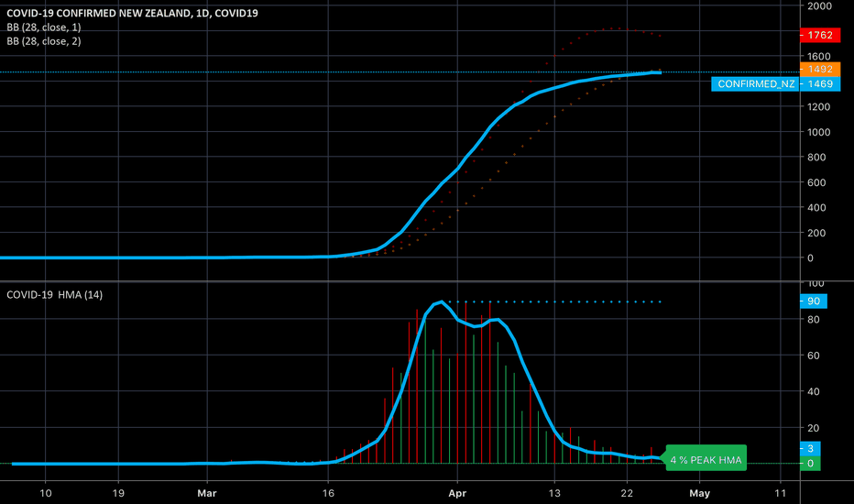The height and width of the screenshot is (504, 854).
Task: Select the BB (28, close, 1) indicator legend
Action: click(44, 27)
